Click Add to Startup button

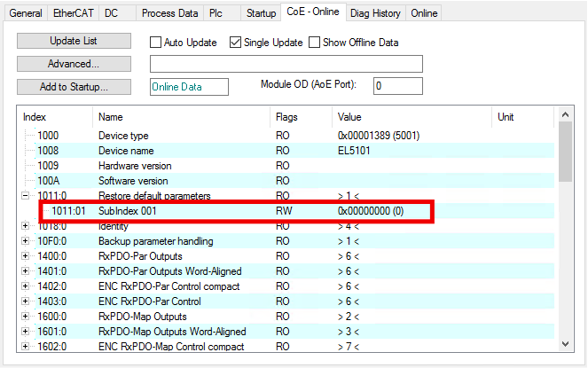(74, 86)
